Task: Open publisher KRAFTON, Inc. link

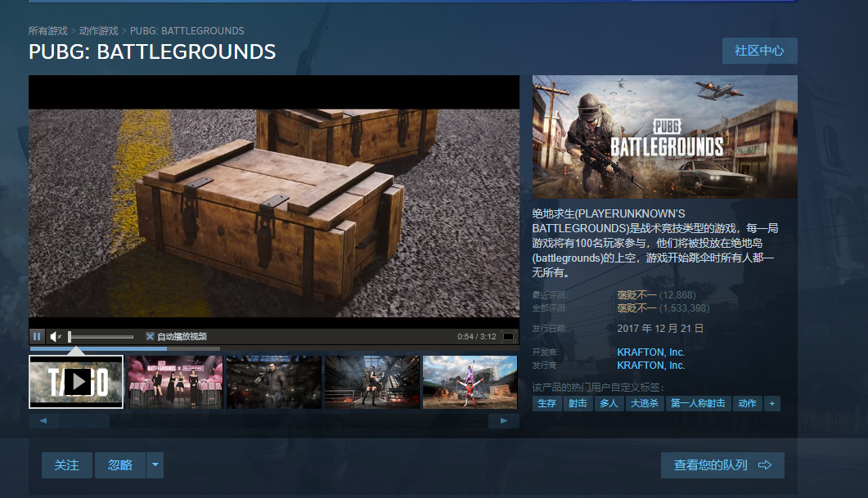Action: coord(651,366)
